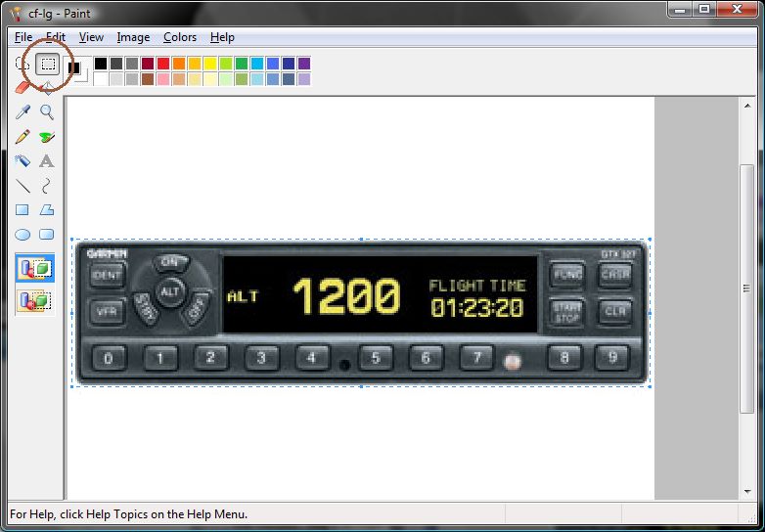Open the Help menu

click(x=222, y=37)
